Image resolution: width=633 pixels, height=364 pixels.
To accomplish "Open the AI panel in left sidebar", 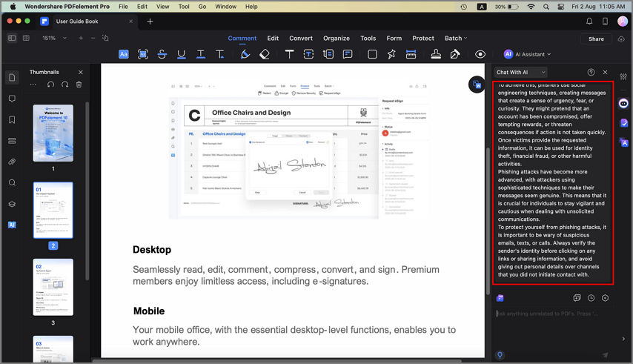I will pyautogui.click(x=12, y=225).
